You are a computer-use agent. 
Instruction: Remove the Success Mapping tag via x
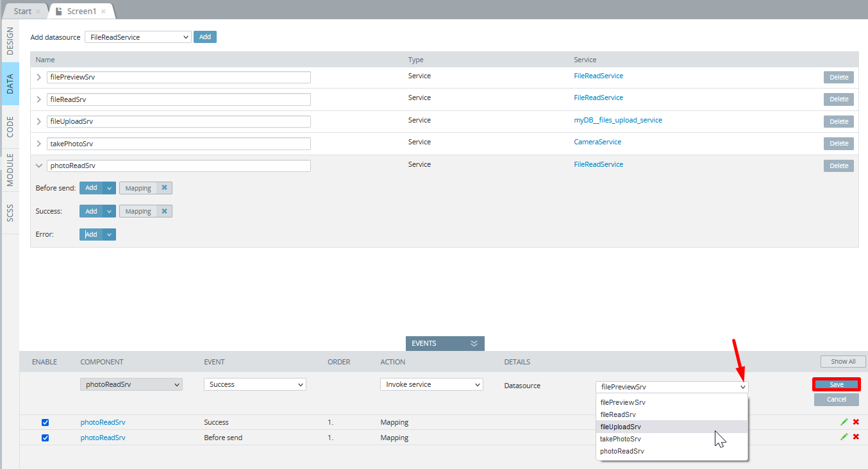164,211
